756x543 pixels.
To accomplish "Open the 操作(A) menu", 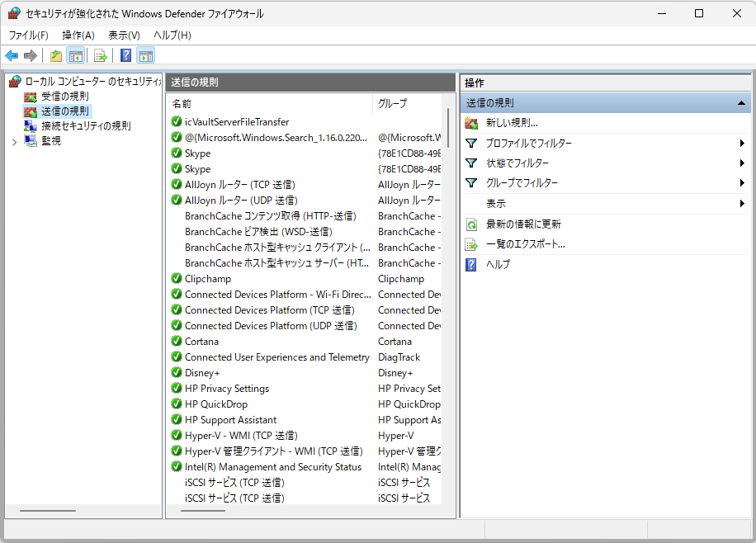I will click(x=78, y=35).
